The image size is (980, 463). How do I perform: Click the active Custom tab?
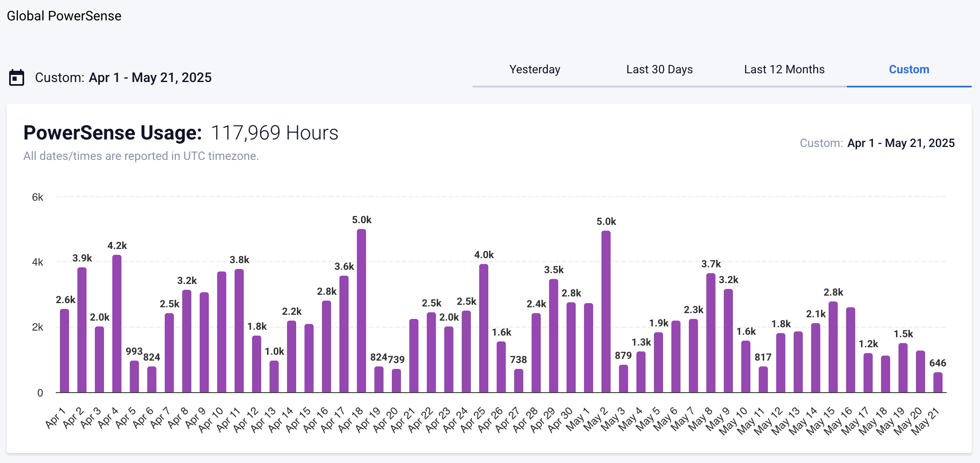tap(909, 70)
